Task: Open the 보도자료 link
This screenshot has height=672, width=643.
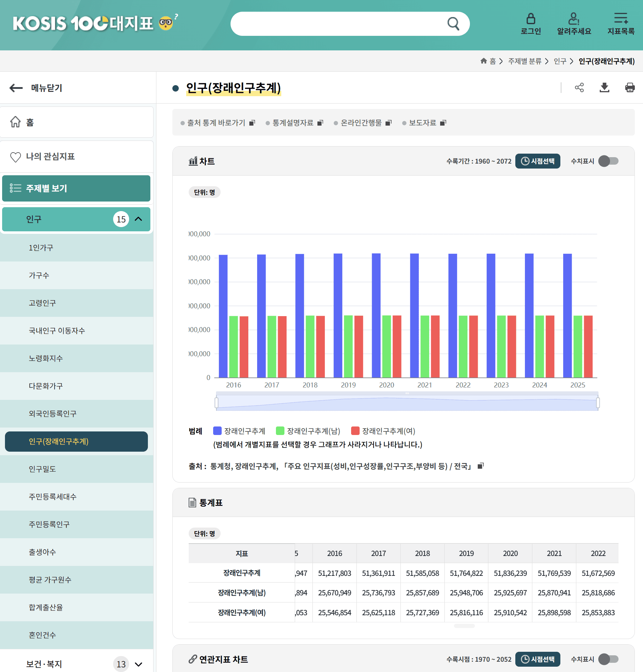Action: (x=424, y=123)
